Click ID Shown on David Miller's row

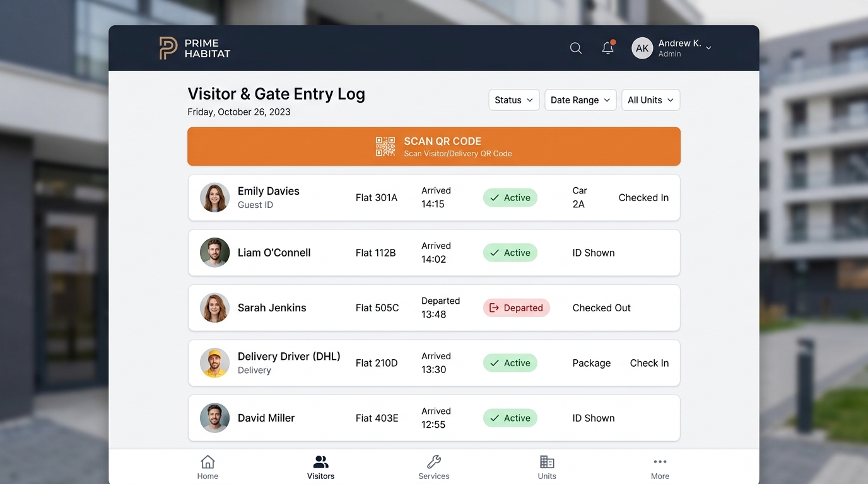tap(594, 418)
